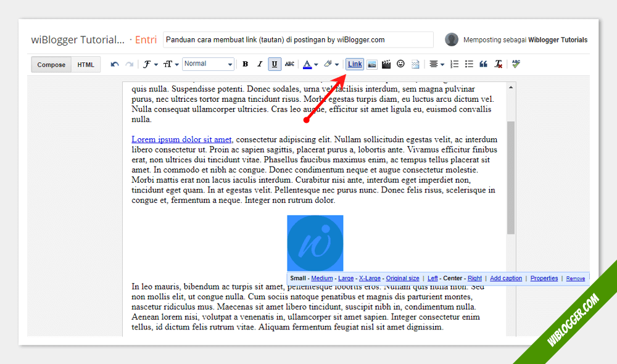
Task: Align the image Right
Action: [474, 278]
